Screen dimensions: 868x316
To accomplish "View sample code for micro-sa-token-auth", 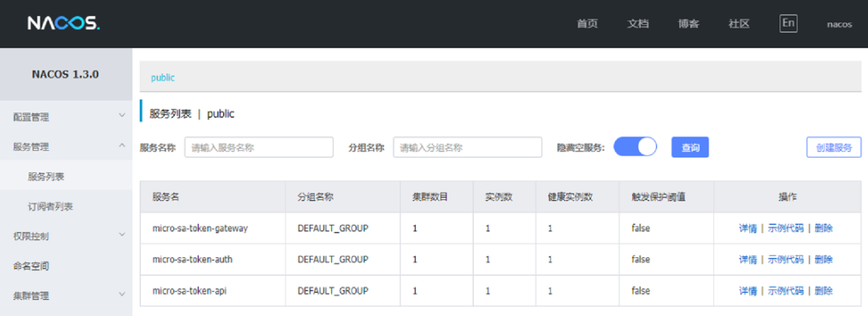I will [785, 259].
